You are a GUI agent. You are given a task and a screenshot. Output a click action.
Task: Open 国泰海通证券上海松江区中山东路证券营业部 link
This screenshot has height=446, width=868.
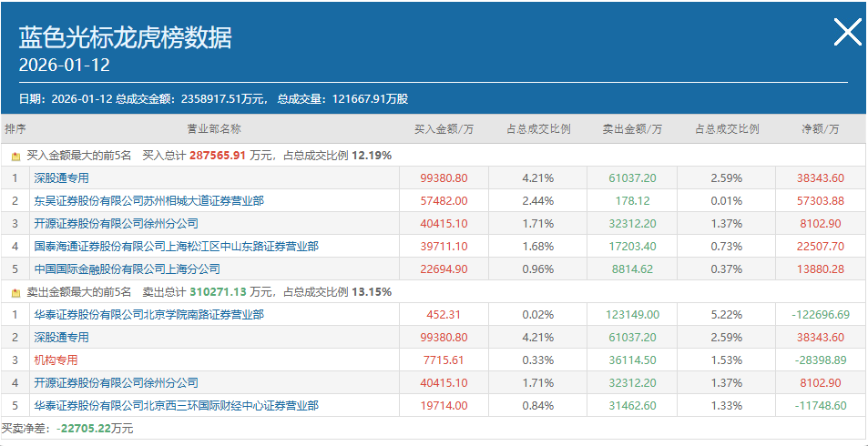(x=176, y=247)
